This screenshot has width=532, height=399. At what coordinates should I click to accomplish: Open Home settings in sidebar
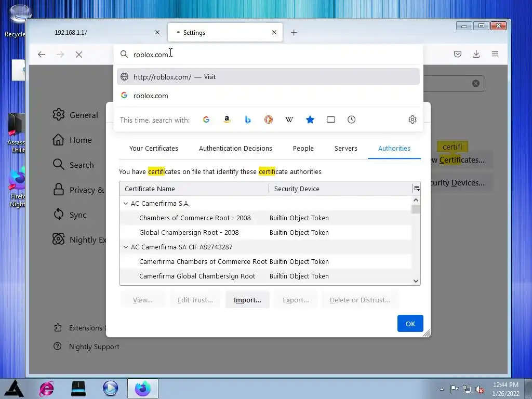coord(72,140)
